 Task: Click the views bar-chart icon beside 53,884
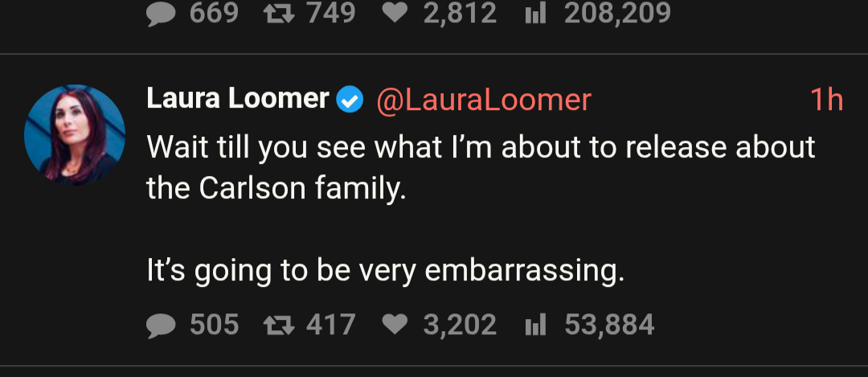pyautogui.click(x=534, y=325)
